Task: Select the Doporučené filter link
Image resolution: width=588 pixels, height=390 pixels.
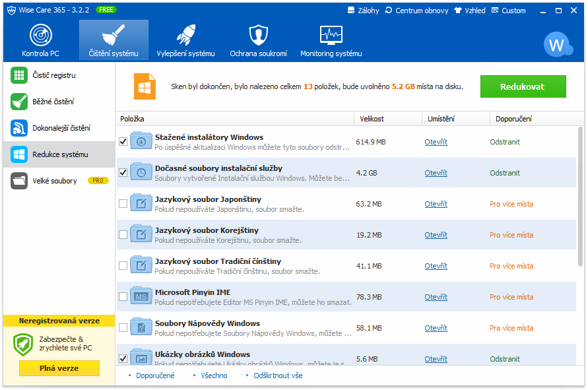Action: 155,375
